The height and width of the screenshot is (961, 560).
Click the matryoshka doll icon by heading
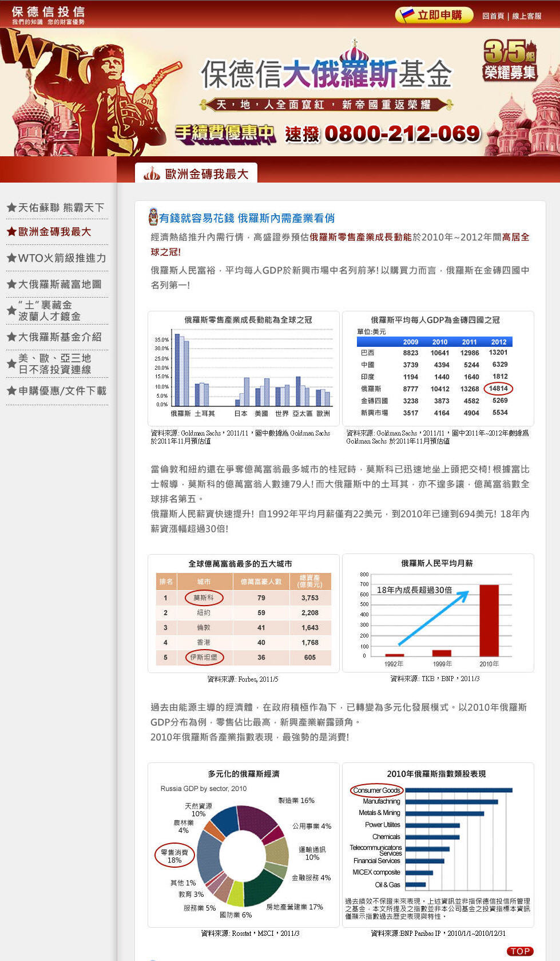pos(153,216)
